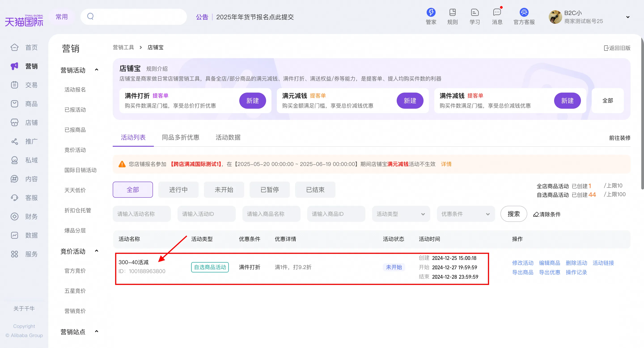Go to 首页 home icon
The width and height of the screenshot is (644, 348).
pyautogui.click(x=15, y=47)
